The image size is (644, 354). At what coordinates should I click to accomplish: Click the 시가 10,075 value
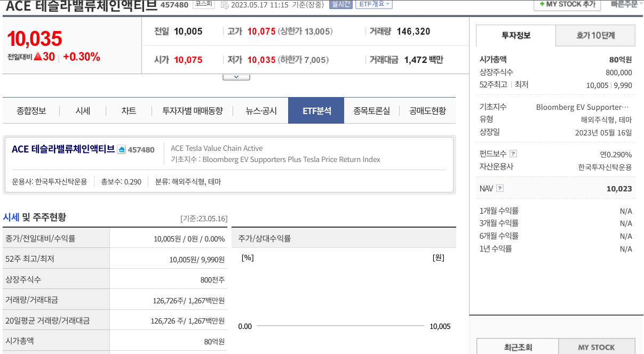coord(188,60)
